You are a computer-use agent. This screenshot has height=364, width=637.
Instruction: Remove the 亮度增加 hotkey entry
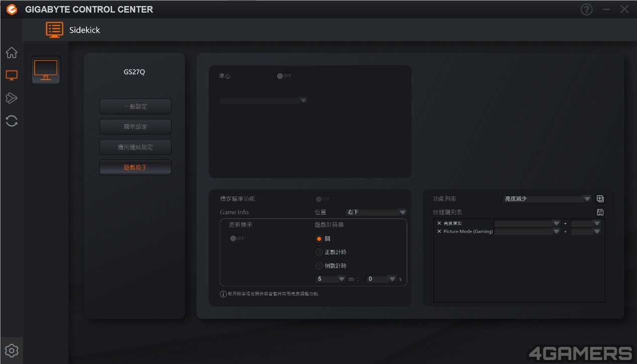click(x=439, y=223)
